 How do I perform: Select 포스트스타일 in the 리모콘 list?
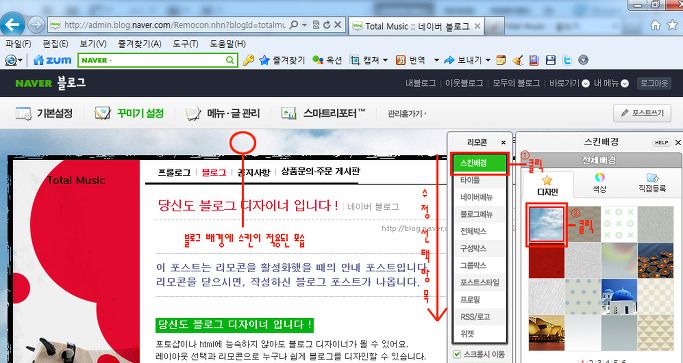479,282
